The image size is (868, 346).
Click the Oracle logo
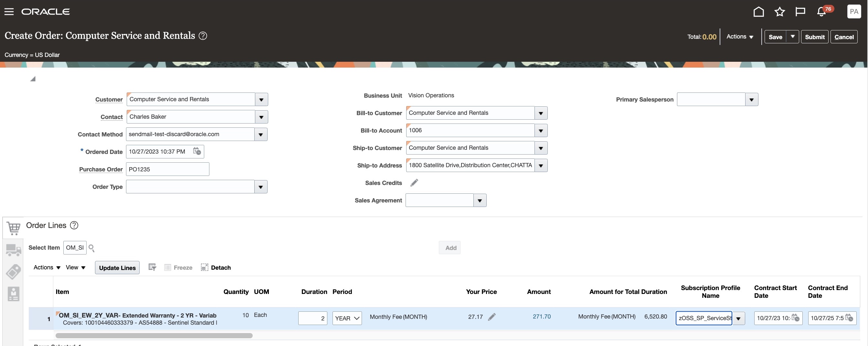46,12
